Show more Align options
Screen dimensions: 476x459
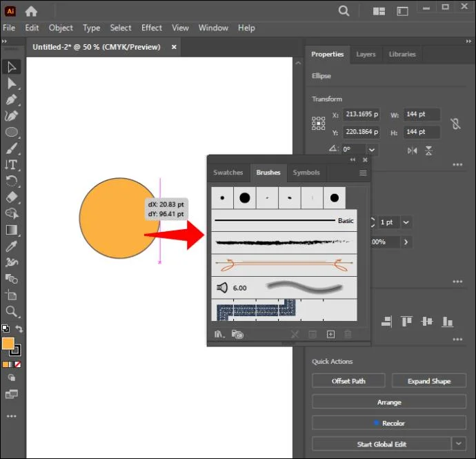point(457,339)
